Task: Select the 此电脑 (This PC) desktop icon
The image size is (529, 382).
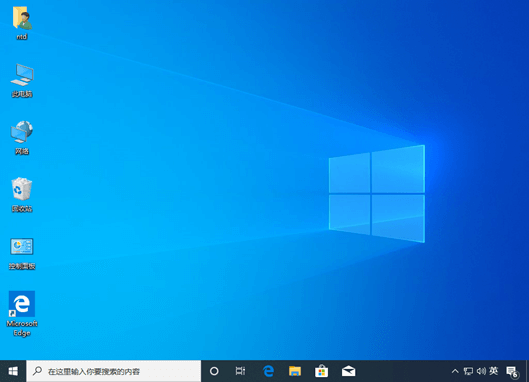Action: tap(22, 80)
